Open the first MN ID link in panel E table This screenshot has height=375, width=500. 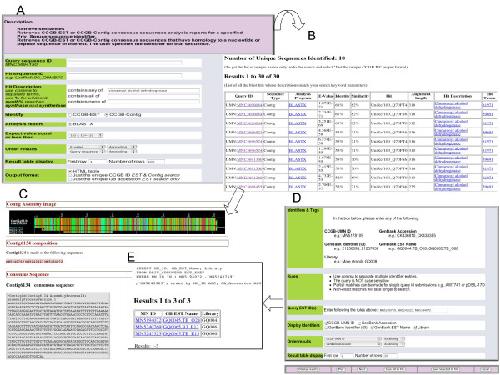(148, 320)
